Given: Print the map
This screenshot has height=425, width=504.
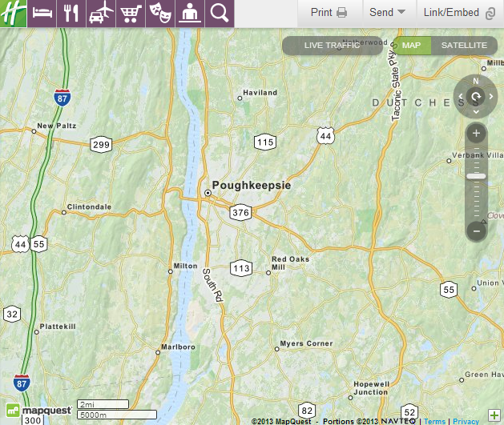Looking at the screenshot, I should click(x=329, y=13).
